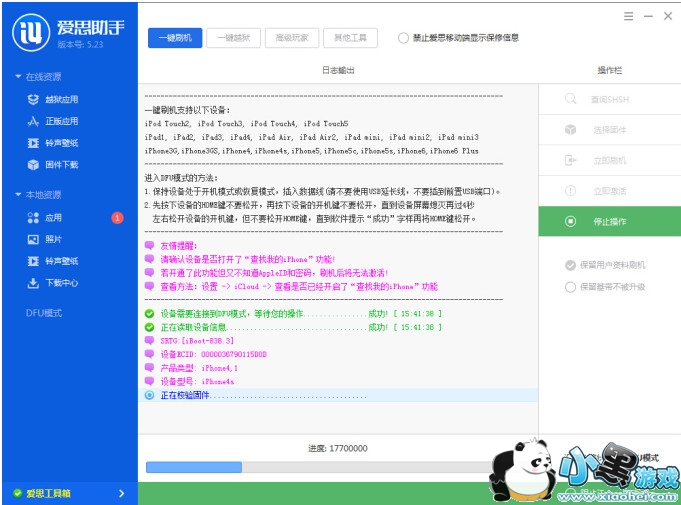Click the 设备ECID: 000003679011SD0D log line
681x505 pixels.
click(213, 354)
